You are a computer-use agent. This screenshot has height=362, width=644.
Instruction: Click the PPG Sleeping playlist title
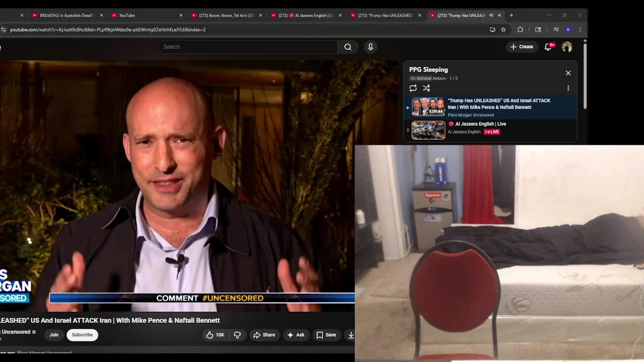tap(428, 70)
